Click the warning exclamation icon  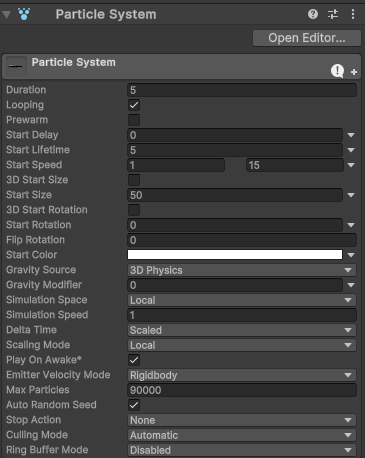click(337, 71)
